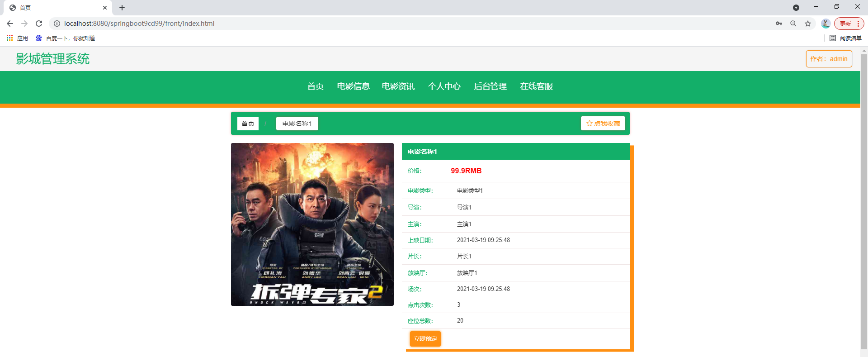Image resolution: width=868 pixels, height=357 pixels.
Task: Click the zoom magnifier icon in address bar
Action: pos(793,24)
